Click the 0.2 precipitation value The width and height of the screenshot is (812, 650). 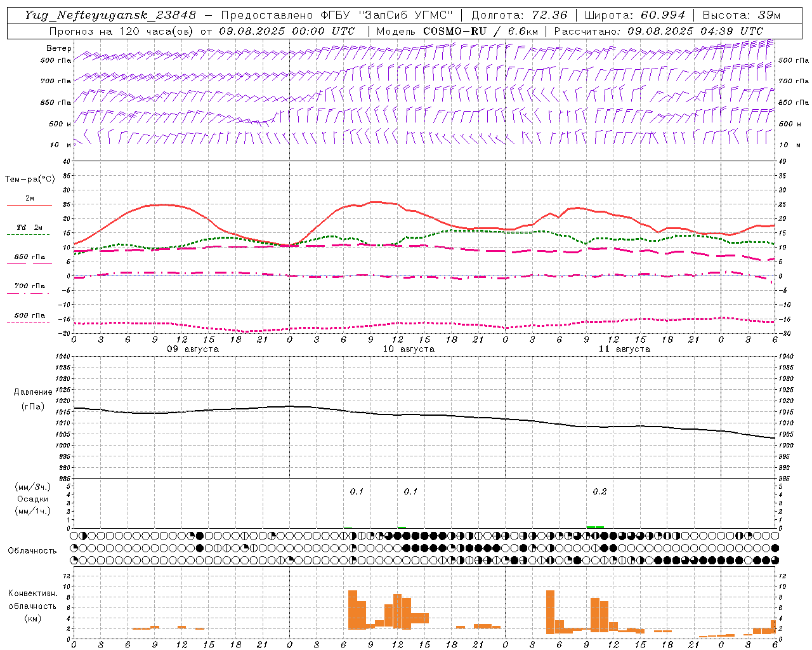tap(599, 491)
